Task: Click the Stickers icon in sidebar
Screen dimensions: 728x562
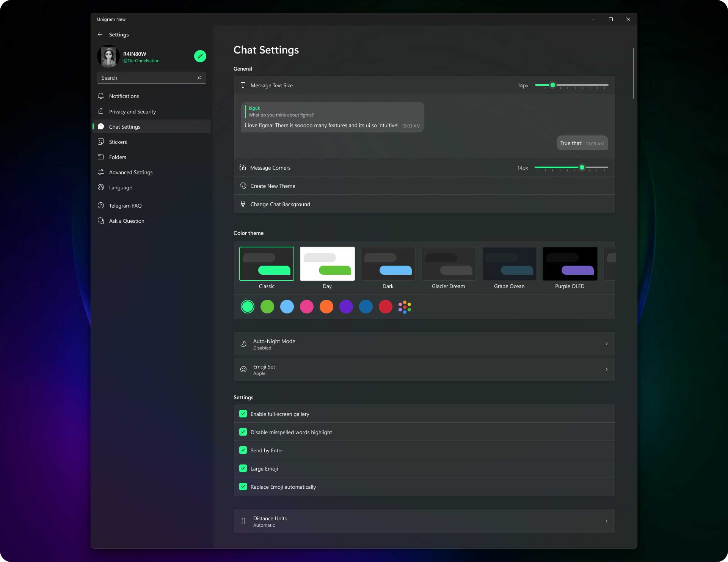Action: pyautogui.click(x=101, y=142)
